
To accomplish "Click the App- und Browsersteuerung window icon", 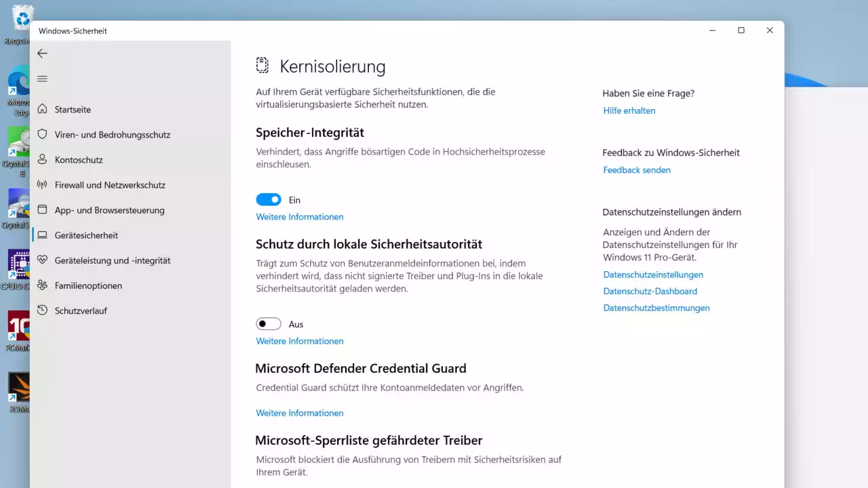I will [x=42, y=209].
